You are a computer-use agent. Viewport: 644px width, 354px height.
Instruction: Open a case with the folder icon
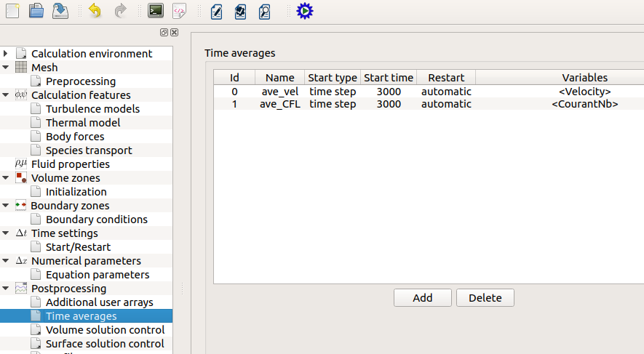click(36, 10)
